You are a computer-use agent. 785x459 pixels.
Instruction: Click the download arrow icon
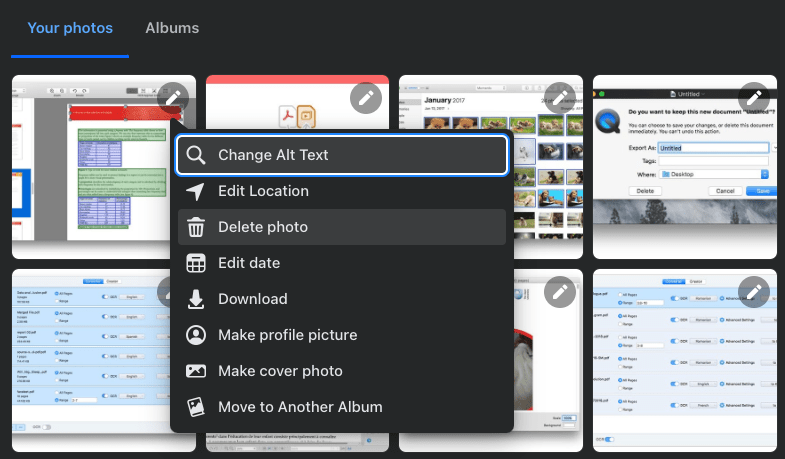pos(197,299)
